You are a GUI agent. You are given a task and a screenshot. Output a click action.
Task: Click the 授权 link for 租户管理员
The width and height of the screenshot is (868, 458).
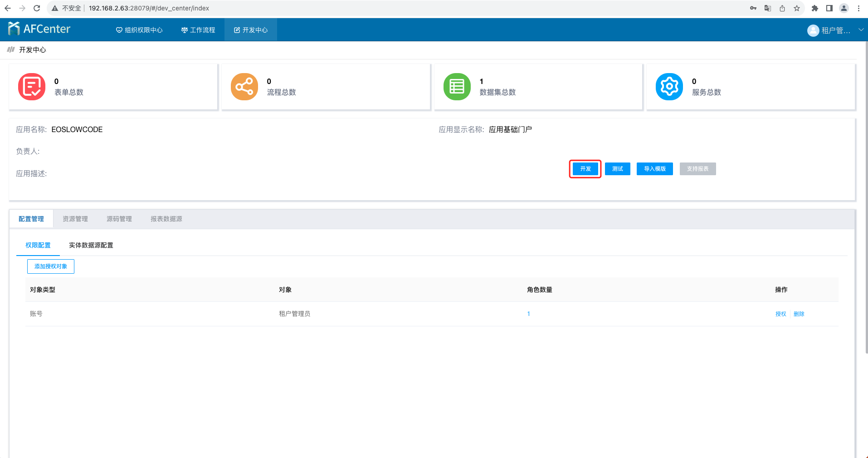click(780, 314)
